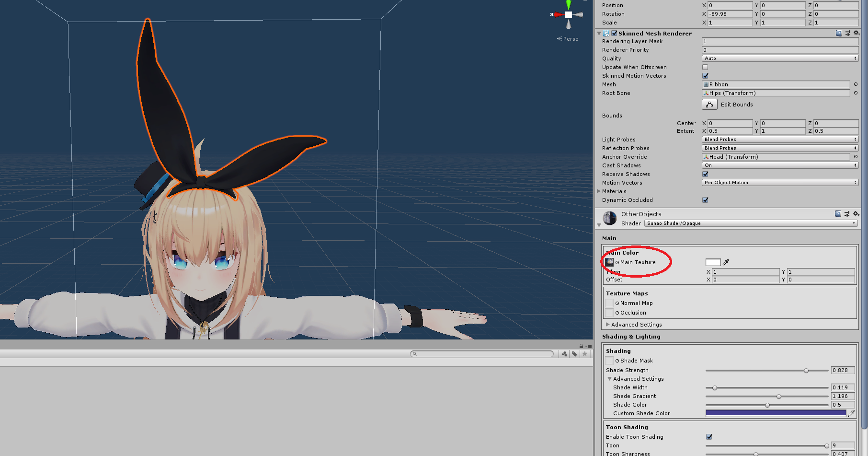Click the Occlusion texture slot
Viewport: 868px width, 456px height.
coord(609,313)
